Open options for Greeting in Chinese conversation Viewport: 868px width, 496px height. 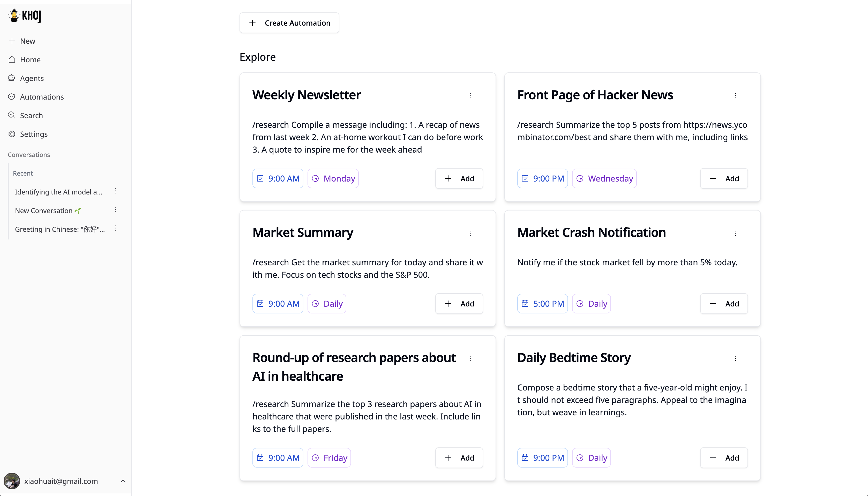tap(115, 229)
